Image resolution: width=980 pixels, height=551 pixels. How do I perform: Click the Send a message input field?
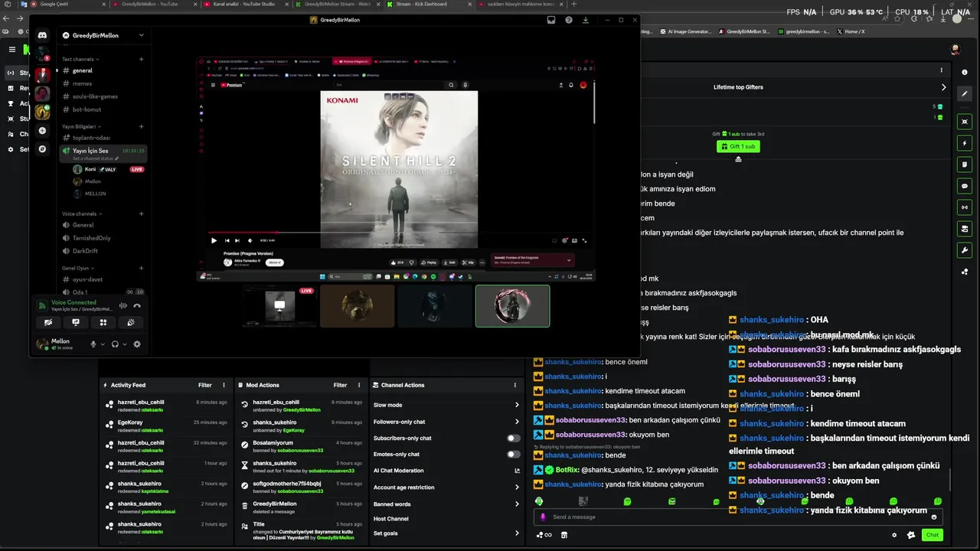pyautogui.click(x=738, y=517)
